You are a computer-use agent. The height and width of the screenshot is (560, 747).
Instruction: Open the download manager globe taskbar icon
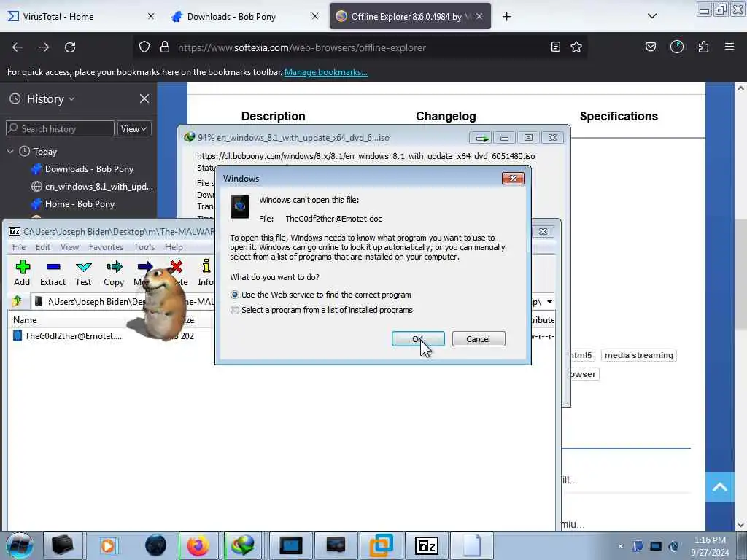[x=243, y=545]
